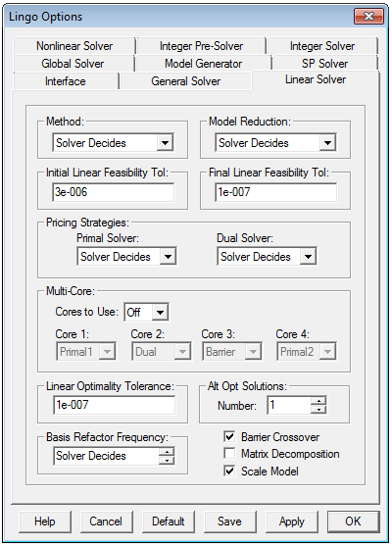Image resolution: width=392 pixels, height=547 pixels.
Task: Go to the Global Solver tab
Action: click(73, 64)
